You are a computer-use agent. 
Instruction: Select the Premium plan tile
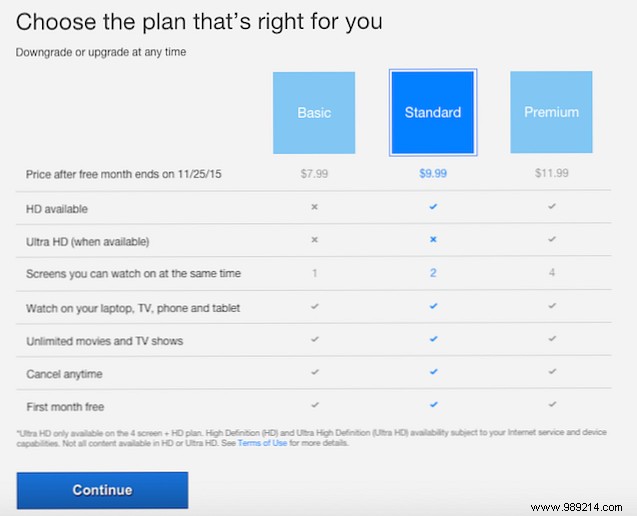551,113
